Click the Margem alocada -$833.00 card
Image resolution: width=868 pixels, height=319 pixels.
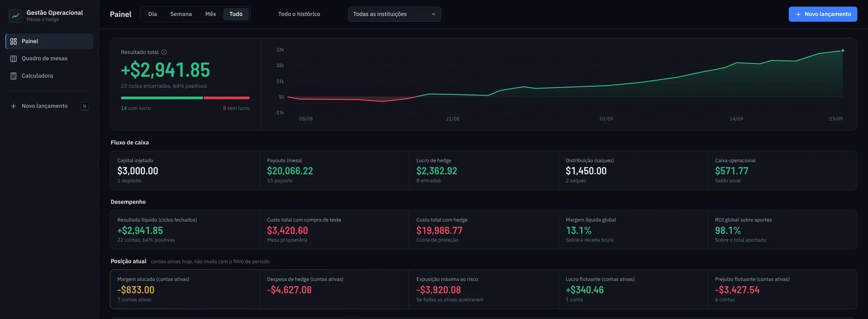185,289
